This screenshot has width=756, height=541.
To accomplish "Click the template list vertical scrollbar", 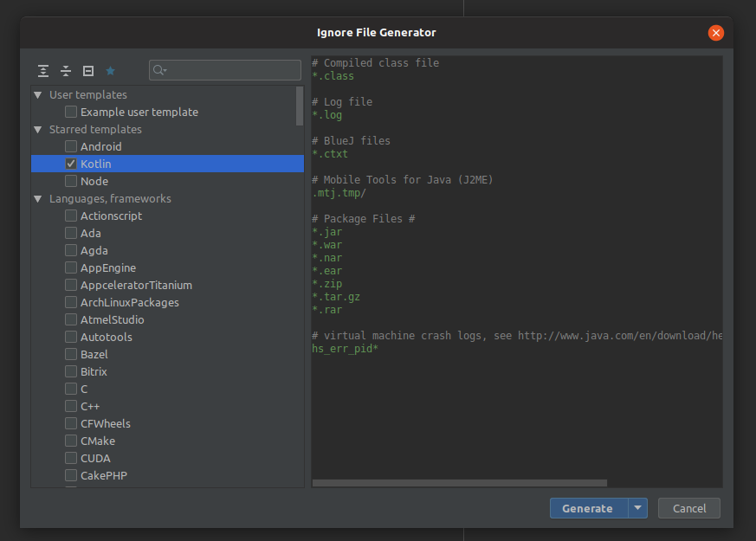I will (x=300, y=106).
